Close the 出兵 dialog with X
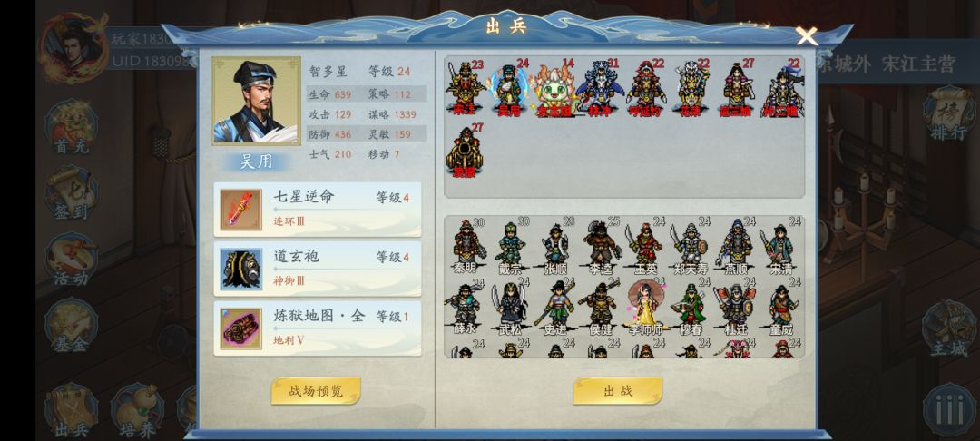Image resolution: width=980 pixels, height=441 pixels. (x=807, y=35)
